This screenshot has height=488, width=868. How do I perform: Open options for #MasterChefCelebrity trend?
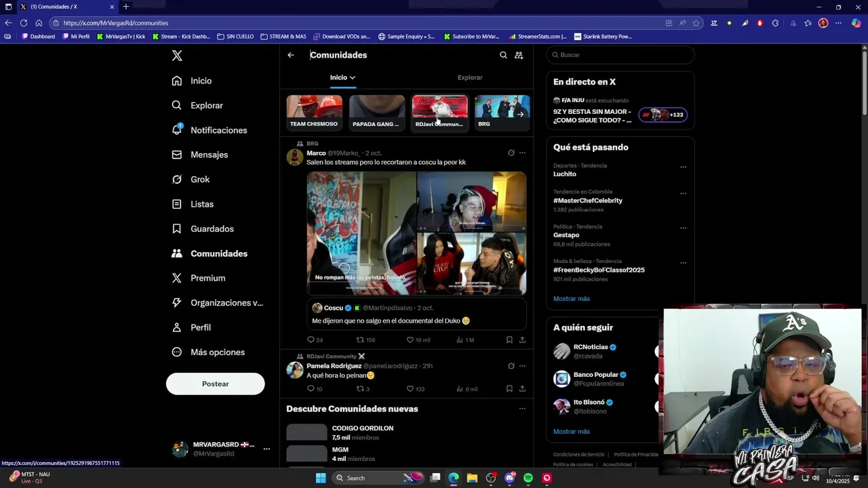683,193
